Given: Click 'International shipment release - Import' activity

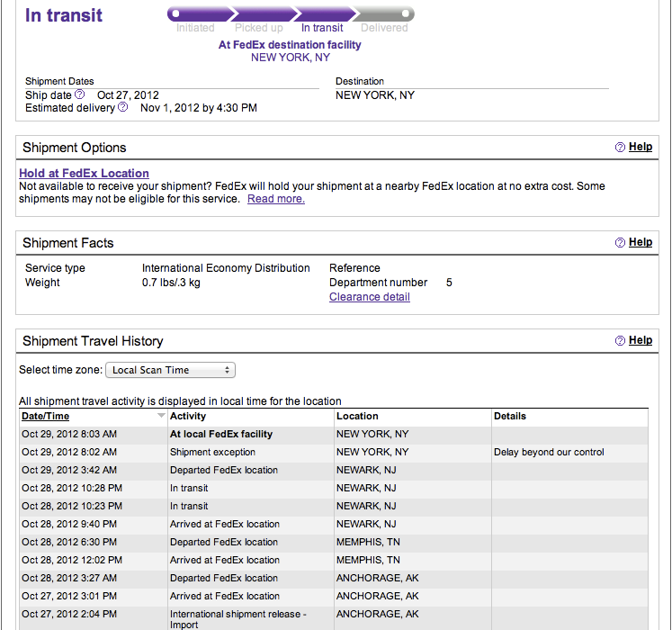Looking at the screenshot, I should pos(237,619).
